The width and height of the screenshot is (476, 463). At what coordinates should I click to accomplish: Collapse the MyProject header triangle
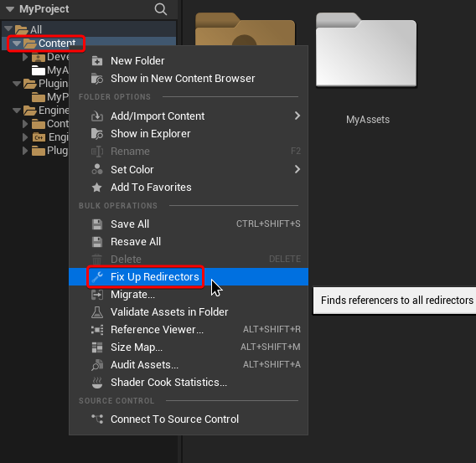click(x=10, y=9)
